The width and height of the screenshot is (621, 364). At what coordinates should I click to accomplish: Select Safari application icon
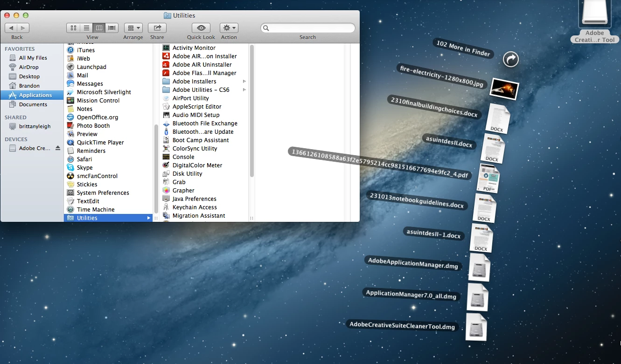(70, 159)
